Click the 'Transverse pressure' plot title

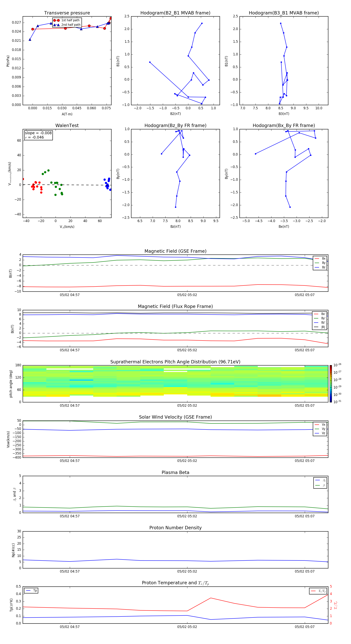point(67,13)
